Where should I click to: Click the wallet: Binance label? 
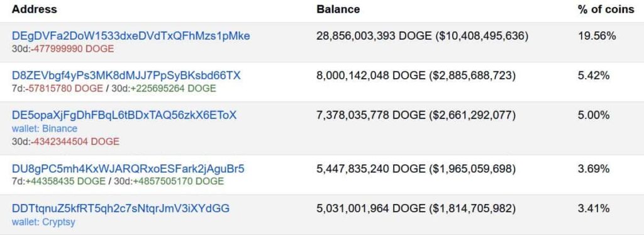pos(45,129)
